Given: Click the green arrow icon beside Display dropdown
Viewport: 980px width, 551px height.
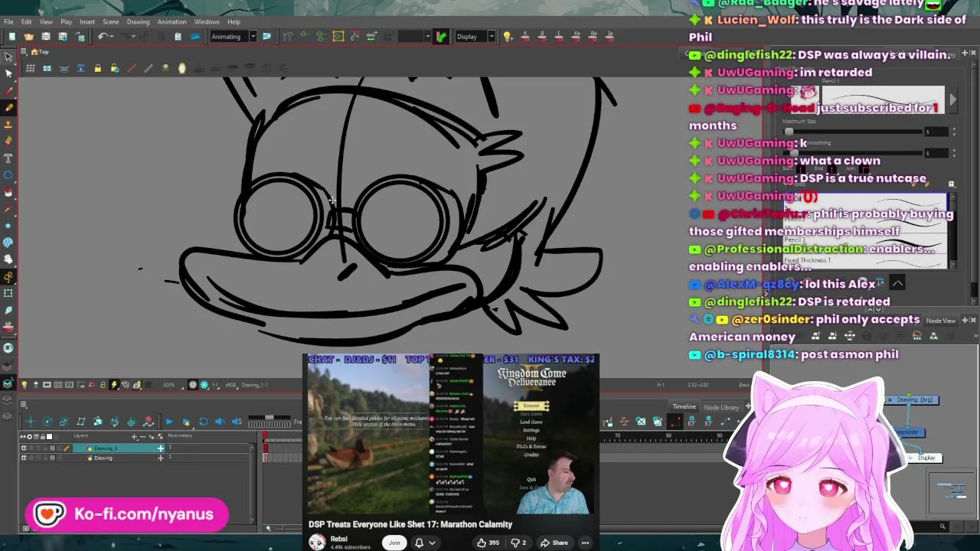Looking at the screenshot, I should pyautogui.click(x=441, y=37).
